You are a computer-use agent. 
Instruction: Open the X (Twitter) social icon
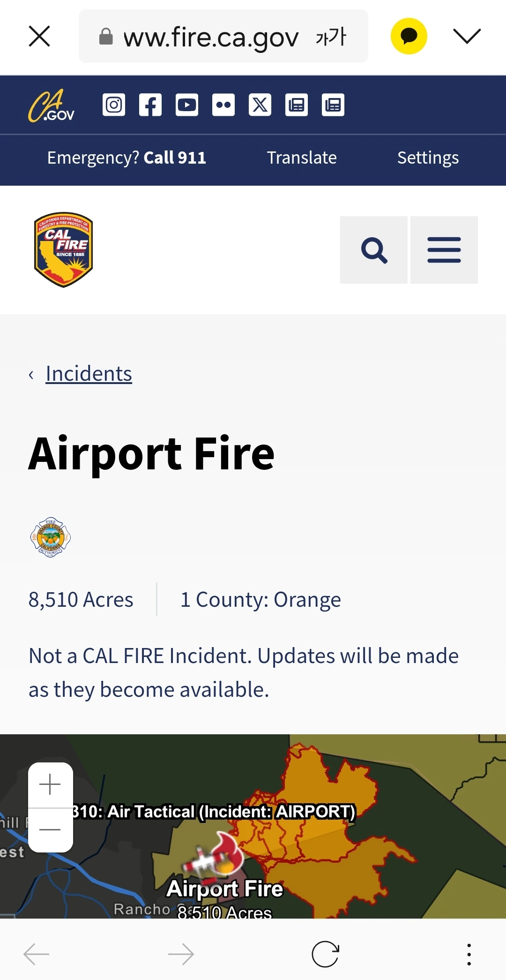point(260,105)
